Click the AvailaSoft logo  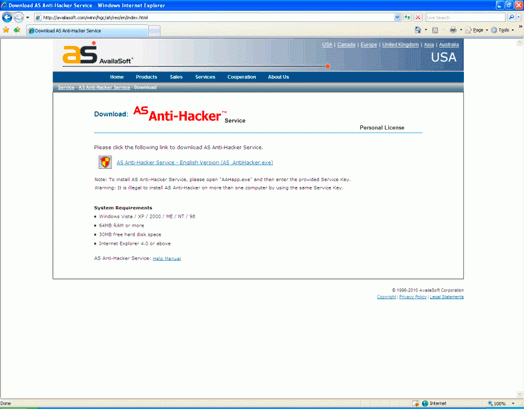coord(97,53)
